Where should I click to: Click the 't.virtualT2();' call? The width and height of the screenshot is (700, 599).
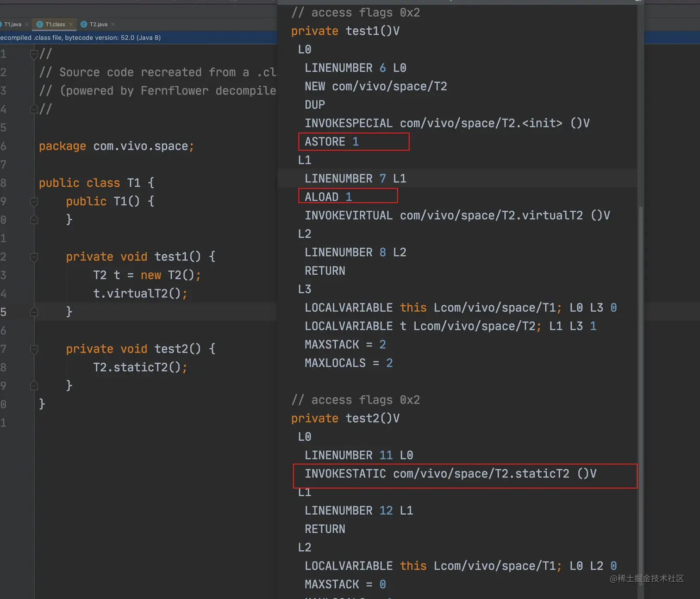pos(140,294)
